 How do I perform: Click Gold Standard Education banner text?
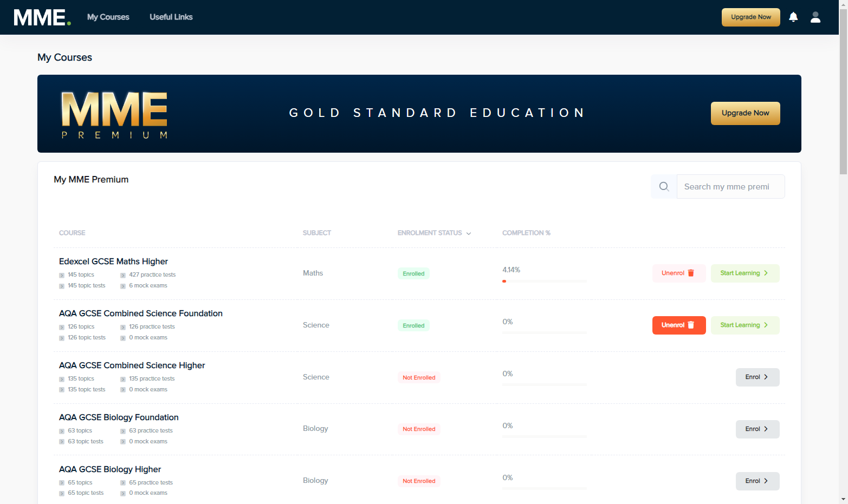click(x=437, y=113)
